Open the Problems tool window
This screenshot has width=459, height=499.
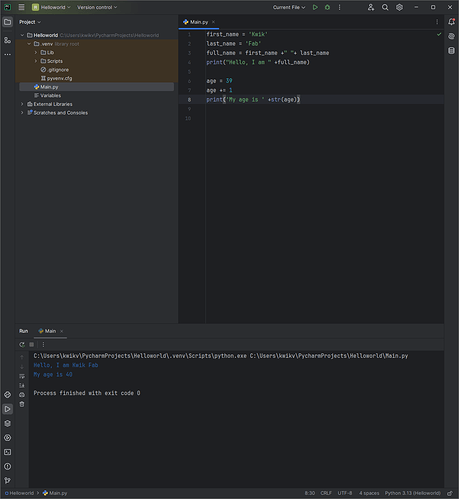(x=7, y=466)
